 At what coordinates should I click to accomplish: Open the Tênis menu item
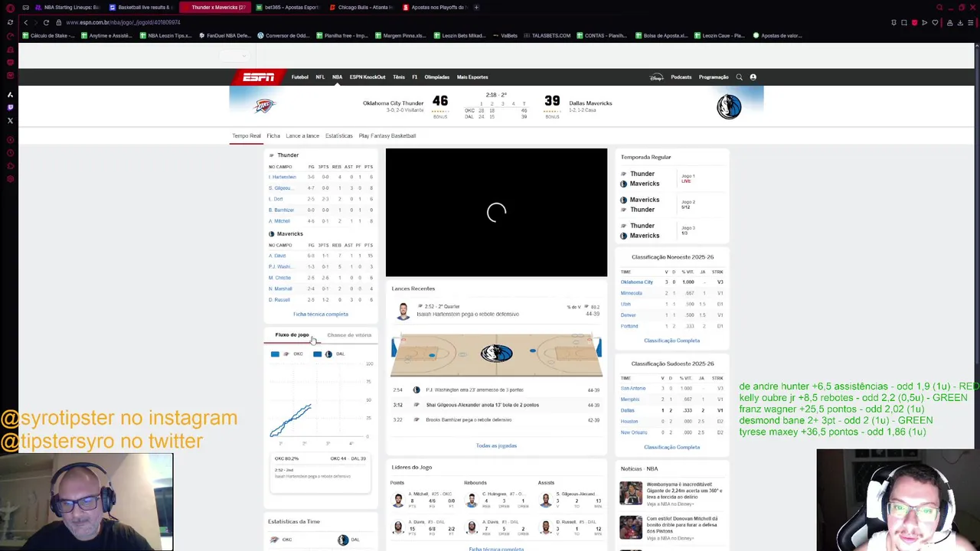(x=399, y=77)
